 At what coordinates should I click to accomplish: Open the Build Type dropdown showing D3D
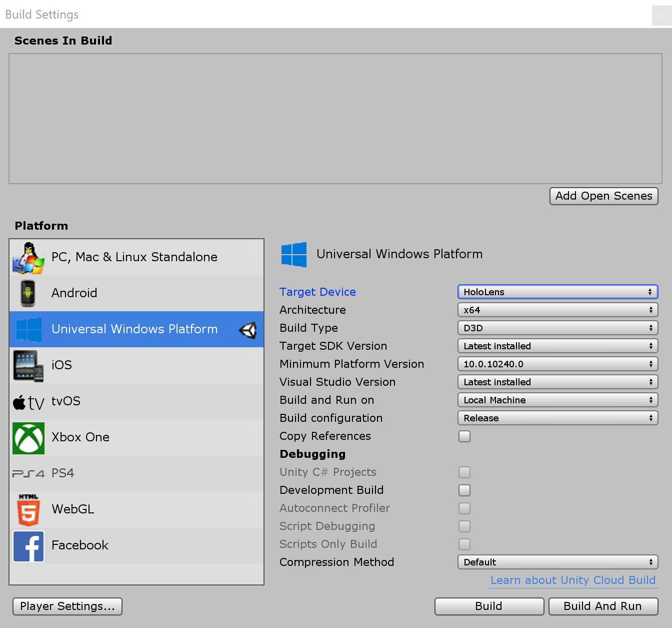(558, 328)
